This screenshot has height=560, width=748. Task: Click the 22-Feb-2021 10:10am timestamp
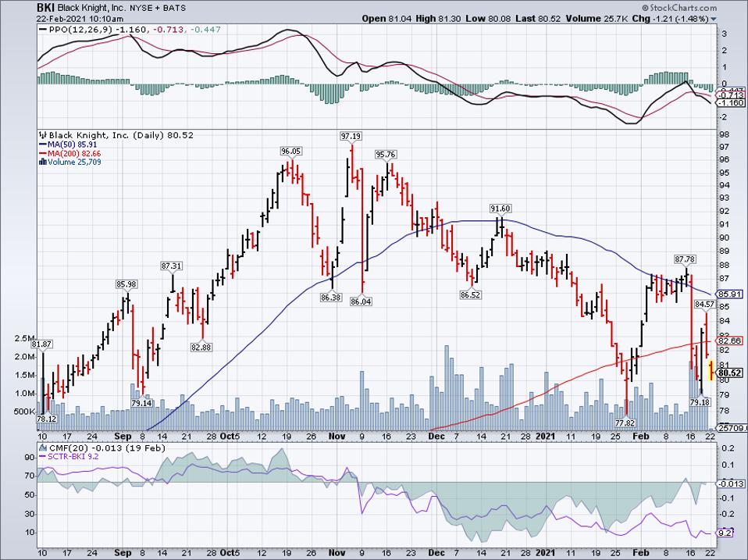(80, 19)
